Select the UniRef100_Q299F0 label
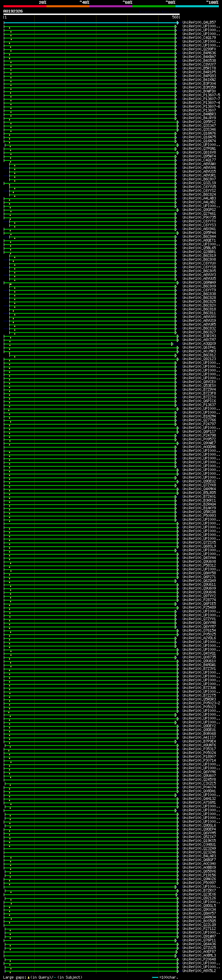This screenshot has height=980, width=222. 199,49
